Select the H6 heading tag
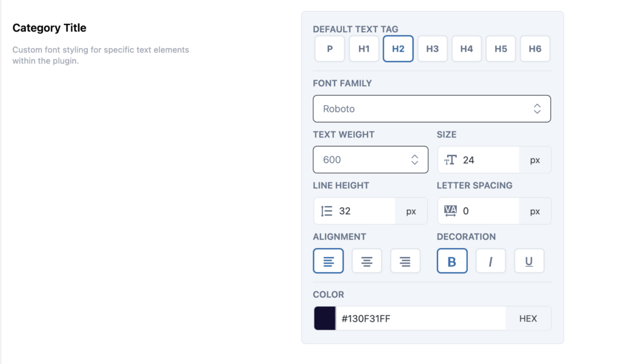The height and width of the screenshot is (364, 623). point(535,49)
